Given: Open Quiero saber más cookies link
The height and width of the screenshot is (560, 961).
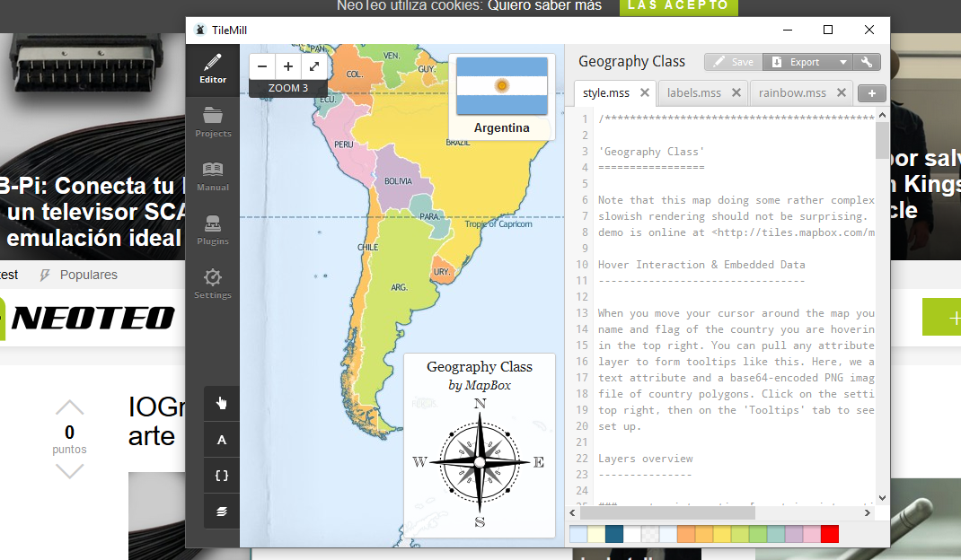Looking at the screenshot, I should (544, 6).
